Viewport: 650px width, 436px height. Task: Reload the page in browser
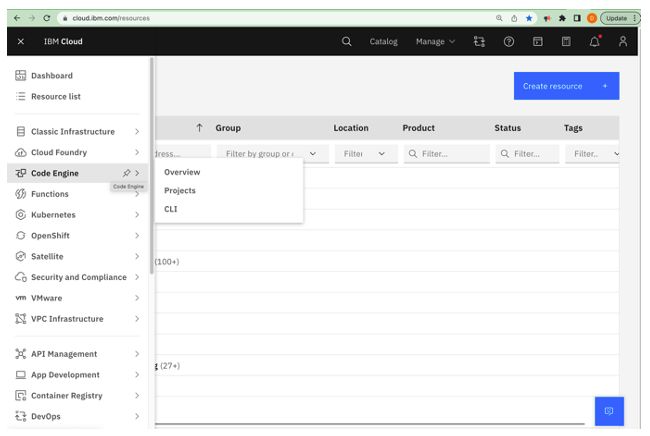tap(47, 18)
